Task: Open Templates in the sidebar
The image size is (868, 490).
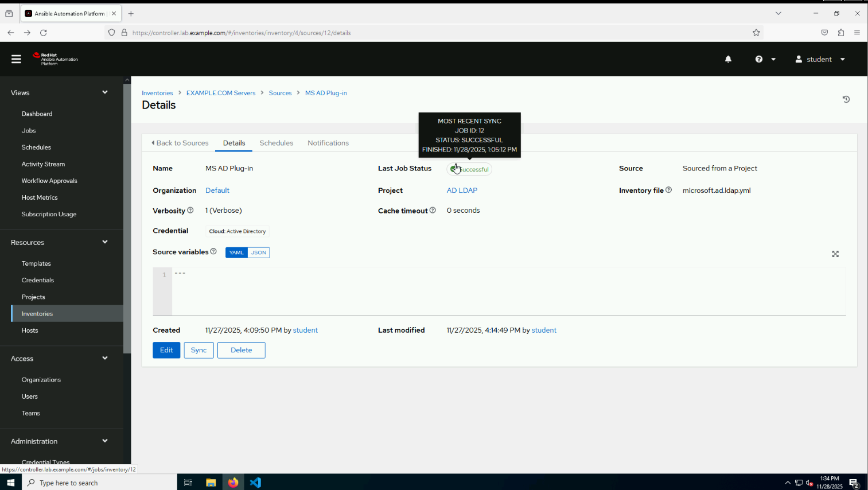Action: 36,263
